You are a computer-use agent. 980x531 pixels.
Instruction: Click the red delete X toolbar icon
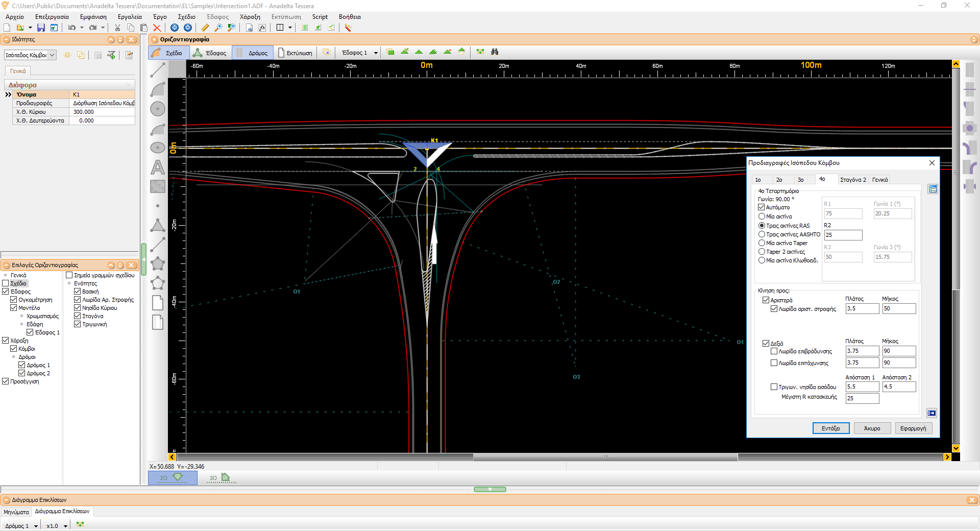tap(157, 28)
